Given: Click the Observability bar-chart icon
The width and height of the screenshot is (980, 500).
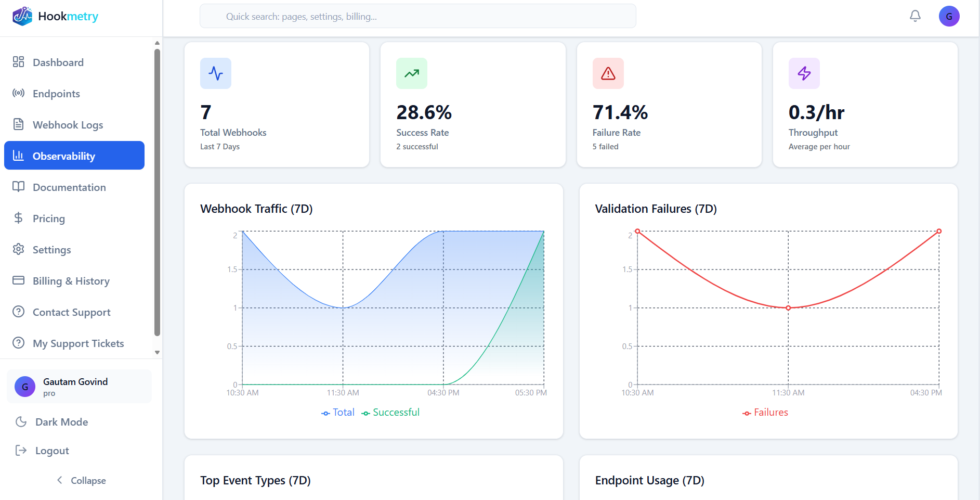Looking at the screenshot, I should (x=19, y=155).
